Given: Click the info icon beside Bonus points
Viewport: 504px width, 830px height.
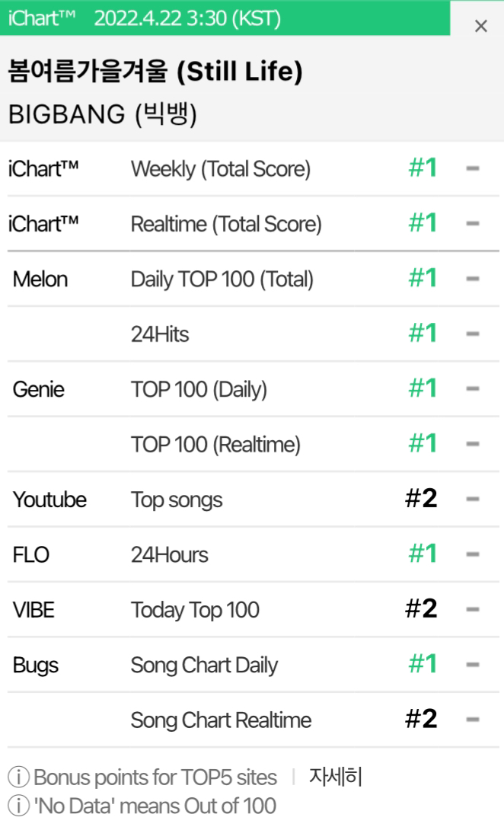Looking at the screenshot, I should (x=18, y=777).
